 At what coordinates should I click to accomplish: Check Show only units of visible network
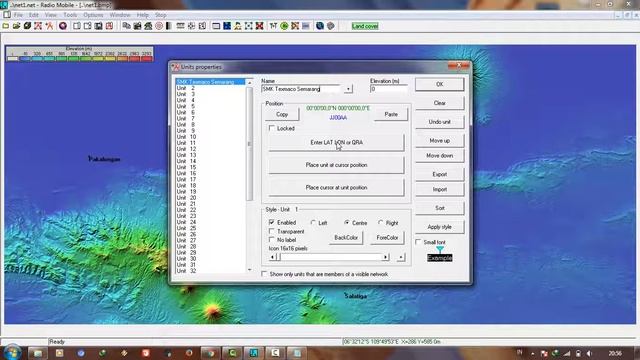pos(264,274)
